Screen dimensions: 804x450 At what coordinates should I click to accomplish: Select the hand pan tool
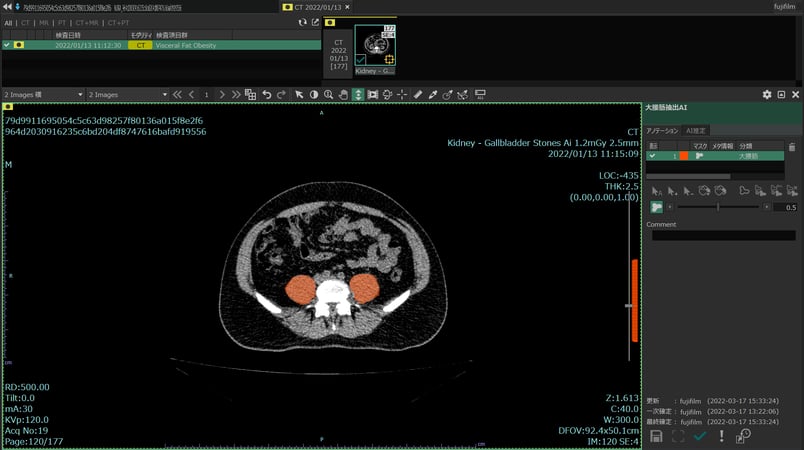343,94
